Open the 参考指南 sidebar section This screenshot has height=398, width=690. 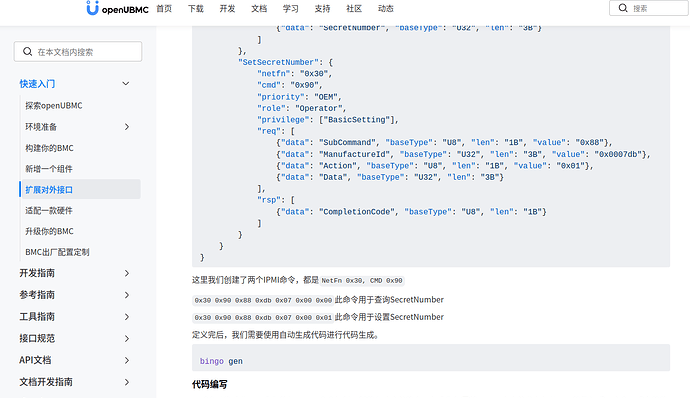[37, 295]
